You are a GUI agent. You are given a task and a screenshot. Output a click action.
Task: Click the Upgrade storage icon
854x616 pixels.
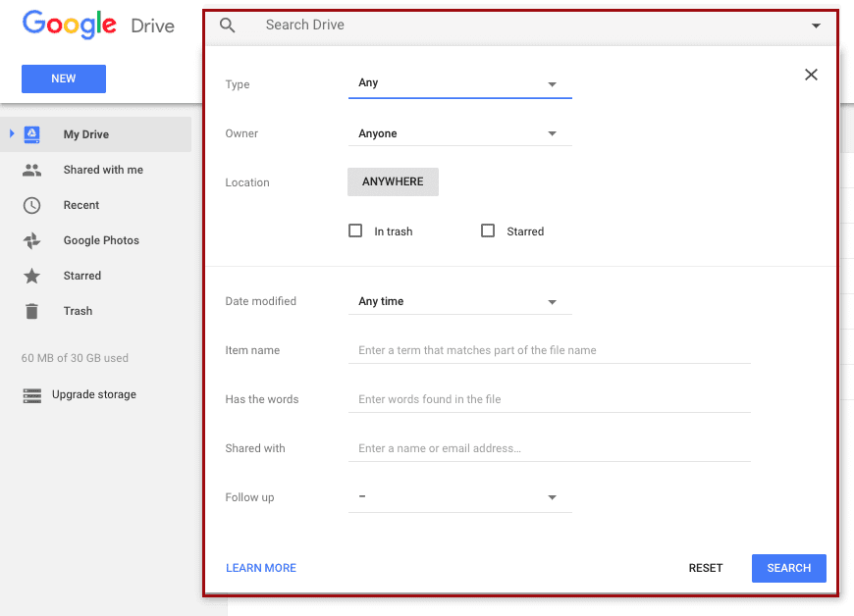coord(31,395)
